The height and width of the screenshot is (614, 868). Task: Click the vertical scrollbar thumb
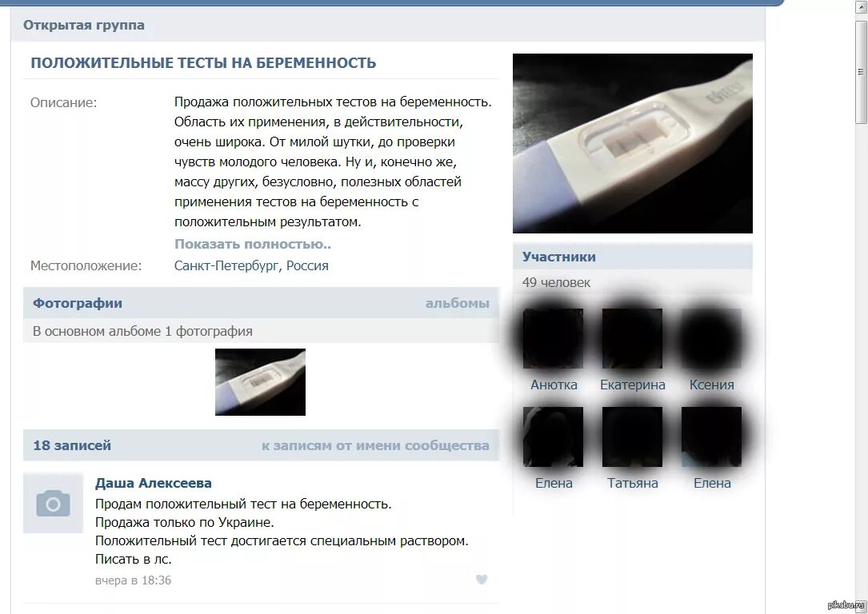(861, 72)
